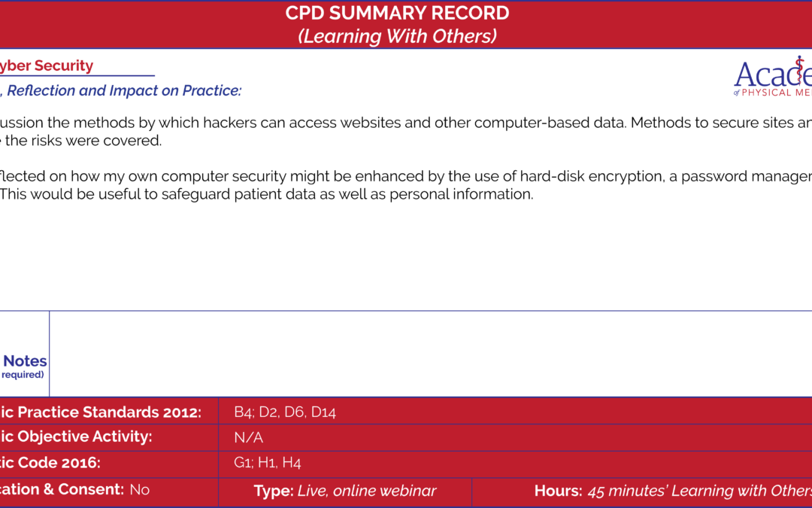The height and width of the screenshot is (508, 812).
Task: Click the B4; D2, D6, D14 value
Action: tap(285, 412)
